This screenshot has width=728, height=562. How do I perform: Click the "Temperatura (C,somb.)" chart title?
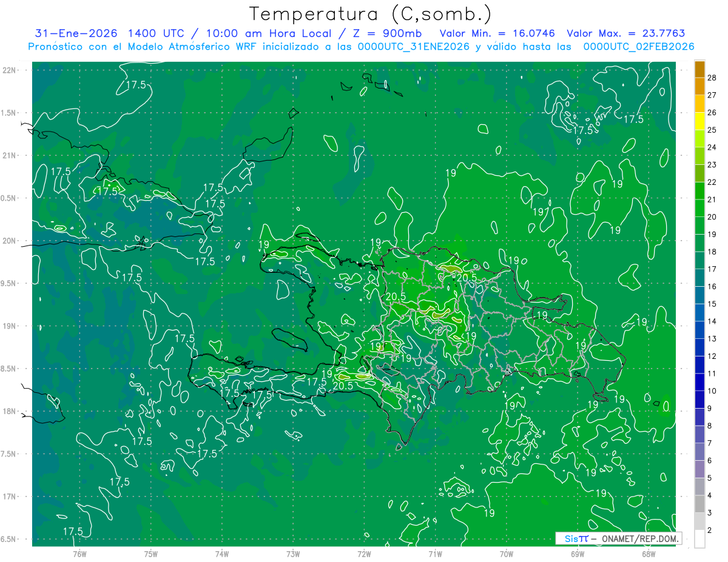371,14
